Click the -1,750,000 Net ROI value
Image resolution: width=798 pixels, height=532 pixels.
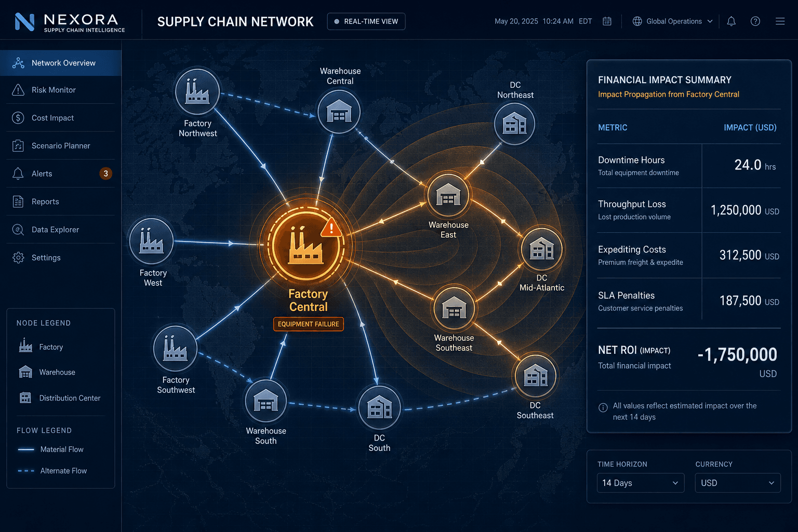click(737, 355)
